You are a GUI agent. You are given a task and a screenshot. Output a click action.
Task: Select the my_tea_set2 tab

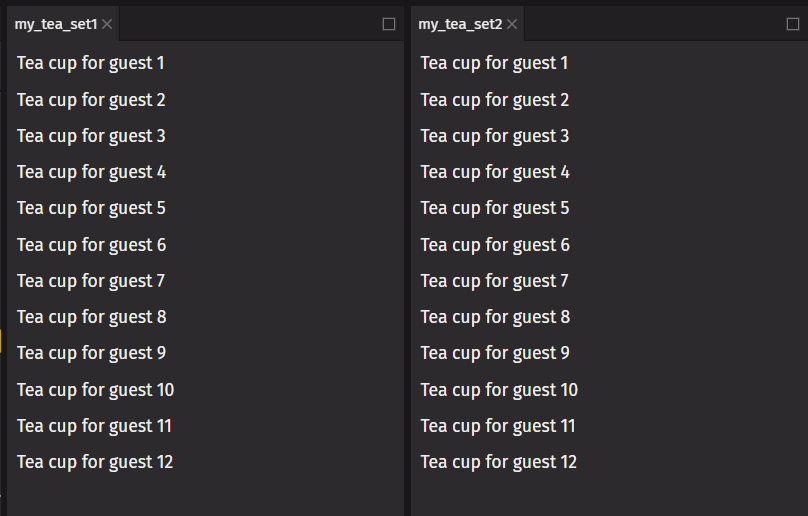(x=460, y=24)
